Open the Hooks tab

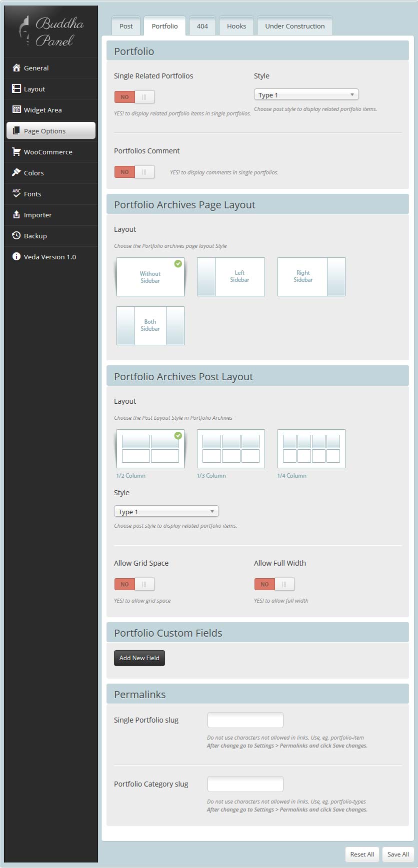(x=236, y=26)
